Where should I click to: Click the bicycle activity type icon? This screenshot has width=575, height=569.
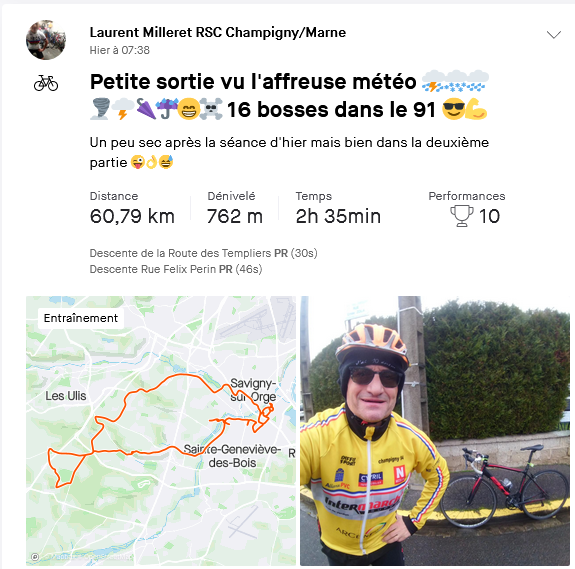tap(46, 83)
